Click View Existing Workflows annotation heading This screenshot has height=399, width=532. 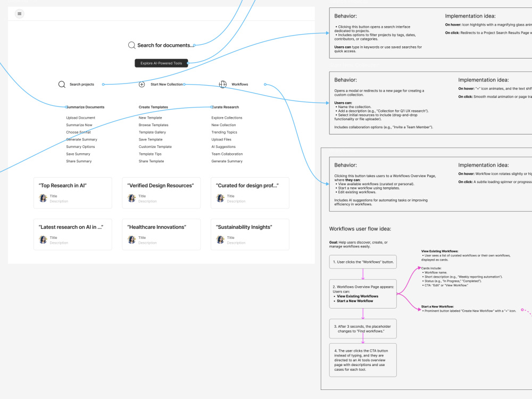(440, 252)
